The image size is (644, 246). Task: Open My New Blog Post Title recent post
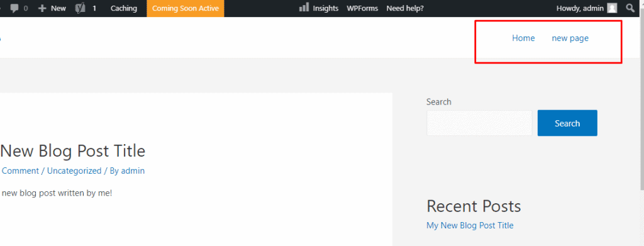470,225
